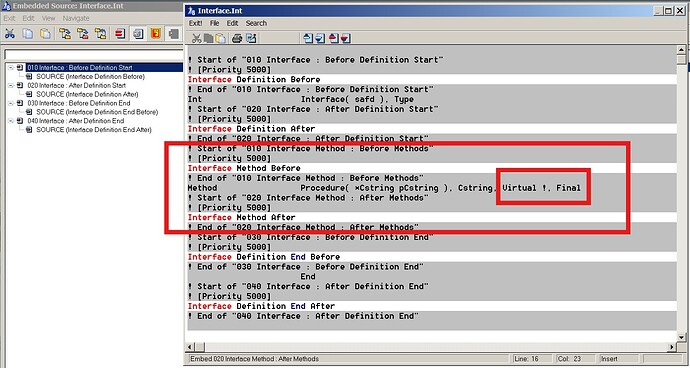The width and height of the screenshot is (690, 368).
Task: Click Cut scissors in Interface.Int editor toolbar
Action: click(197, 39)
